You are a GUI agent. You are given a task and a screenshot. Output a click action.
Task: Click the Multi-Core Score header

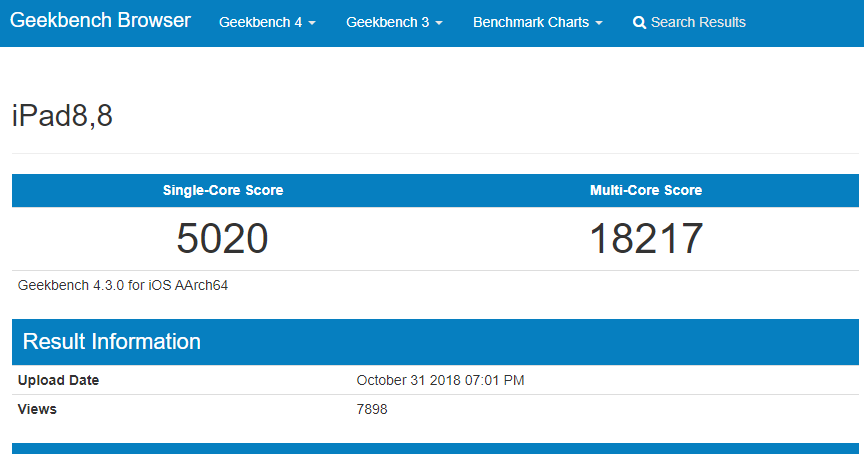646,190
